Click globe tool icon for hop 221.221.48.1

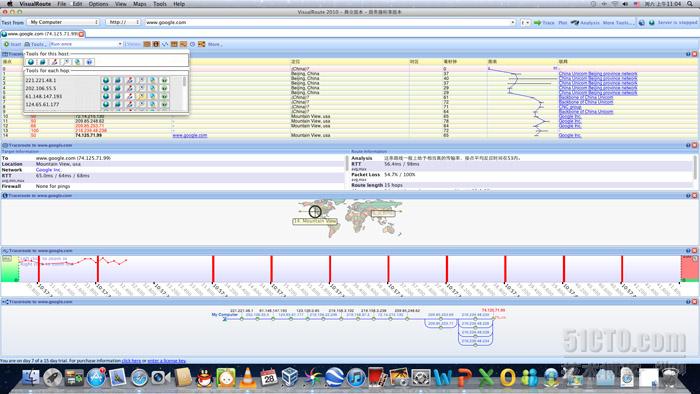106,80
